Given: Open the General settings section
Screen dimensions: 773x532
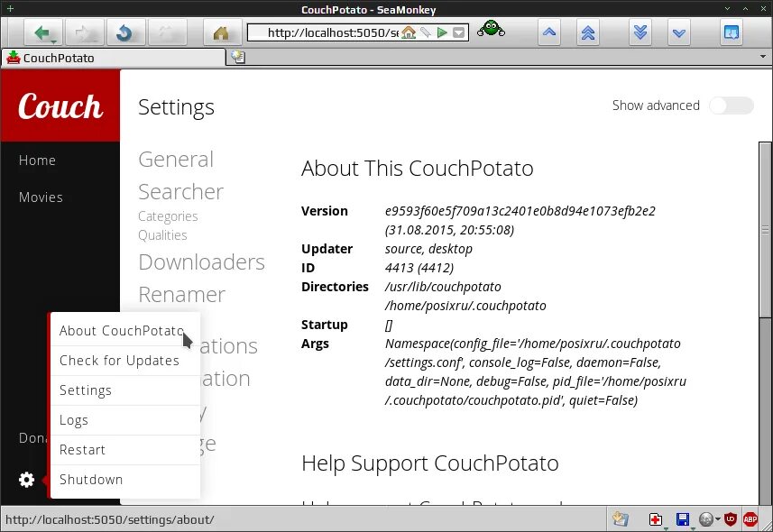Looking at the screenshot, I should [176, 160].
